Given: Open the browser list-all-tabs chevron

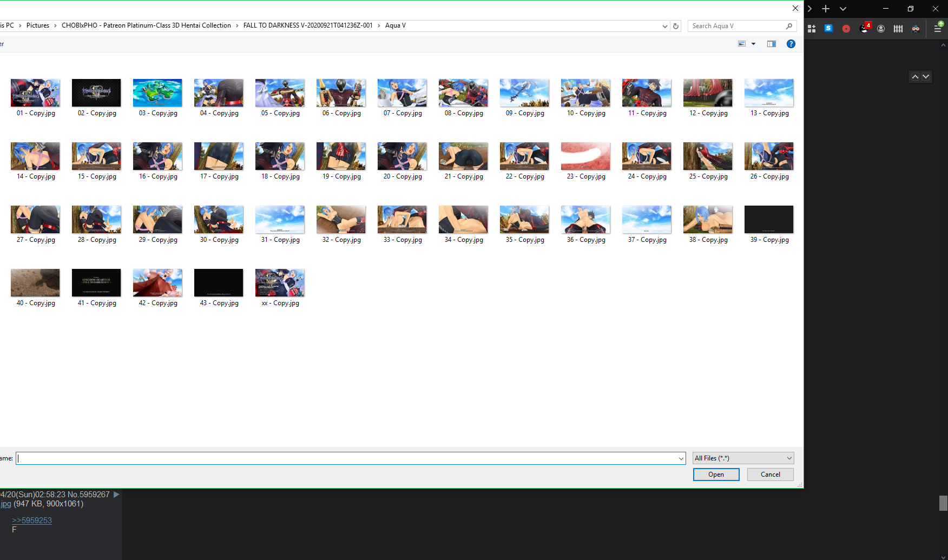Looking at the screenshot, I should [x=843, y=9].
